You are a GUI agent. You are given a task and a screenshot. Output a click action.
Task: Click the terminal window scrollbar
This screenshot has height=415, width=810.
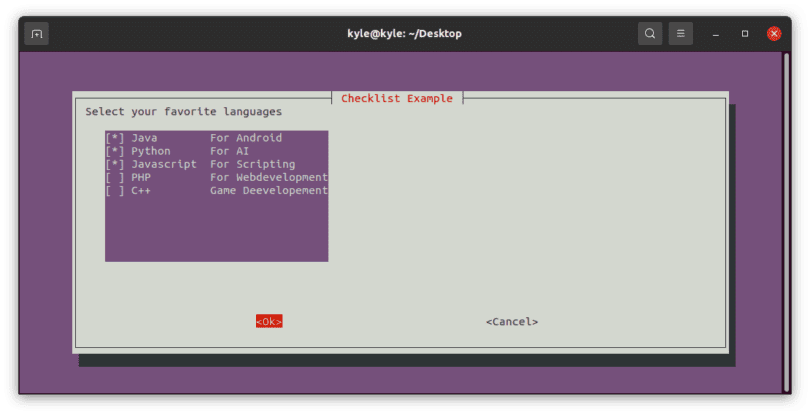point(786,222)
